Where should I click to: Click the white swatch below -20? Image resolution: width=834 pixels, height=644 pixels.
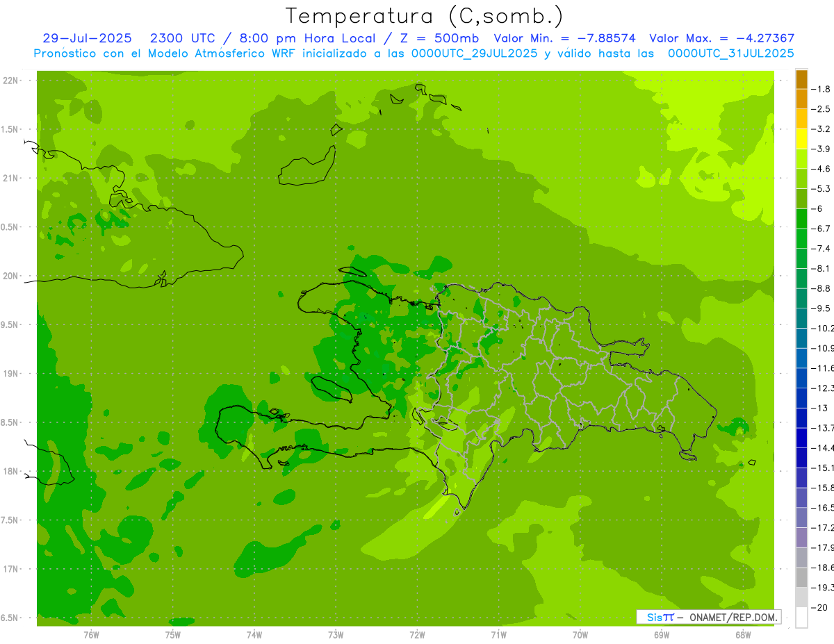(x=801, y=618)
